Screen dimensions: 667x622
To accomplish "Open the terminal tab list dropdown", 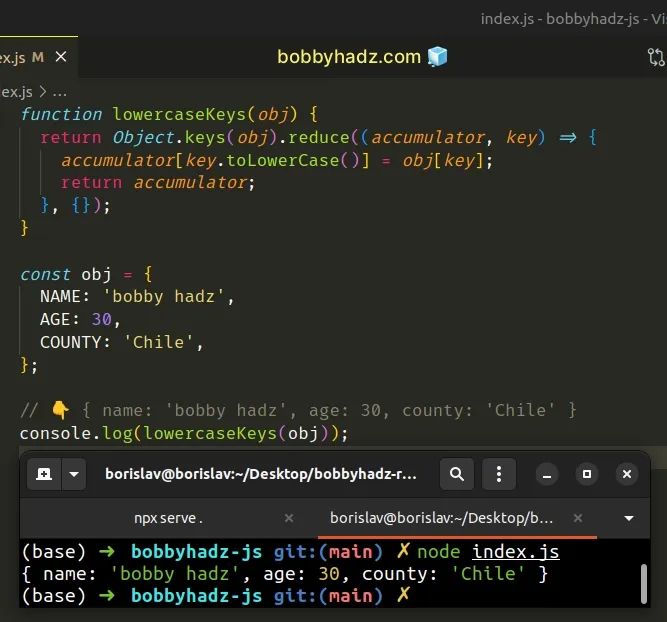I will pyautogui.click(x=629, y=518).
